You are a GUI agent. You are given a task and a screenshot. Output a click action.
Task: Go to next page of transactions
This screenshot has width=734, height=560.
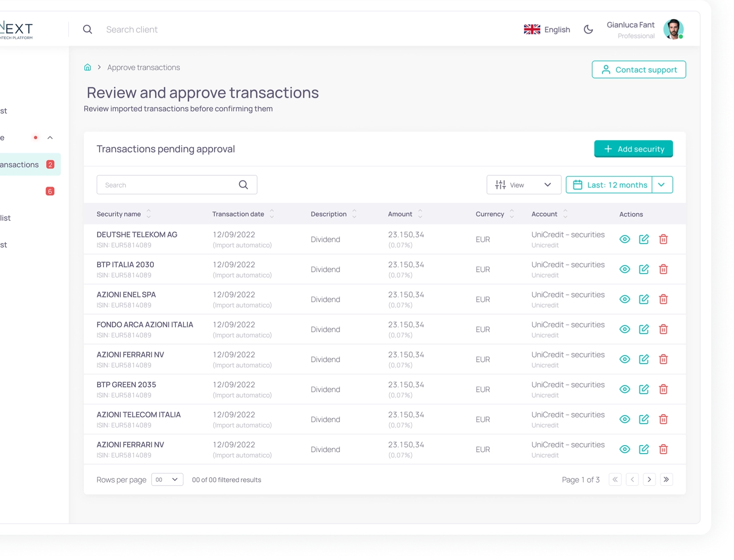649,480
